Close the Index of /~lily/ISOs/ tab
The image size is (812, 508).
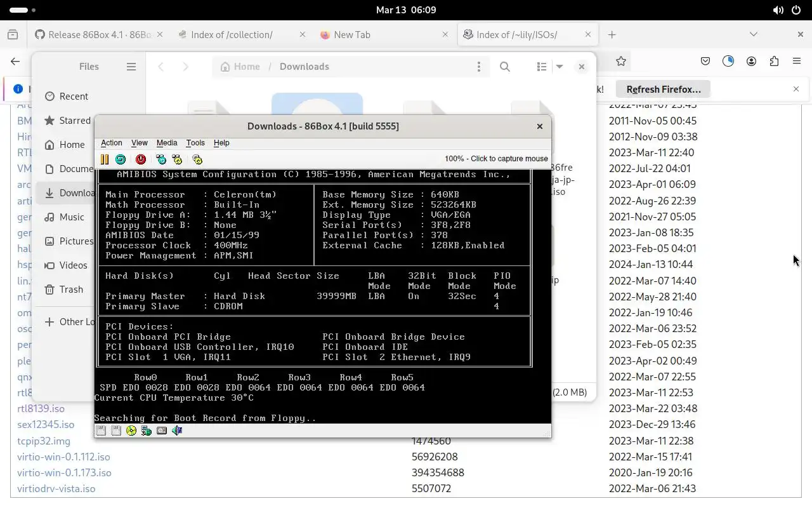click(588, 35)
